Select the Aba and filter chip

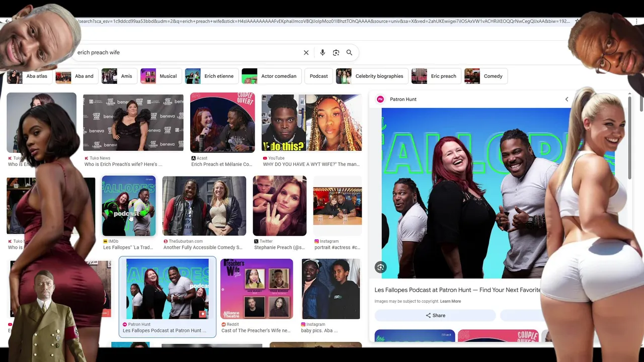[x=76, y=76]
